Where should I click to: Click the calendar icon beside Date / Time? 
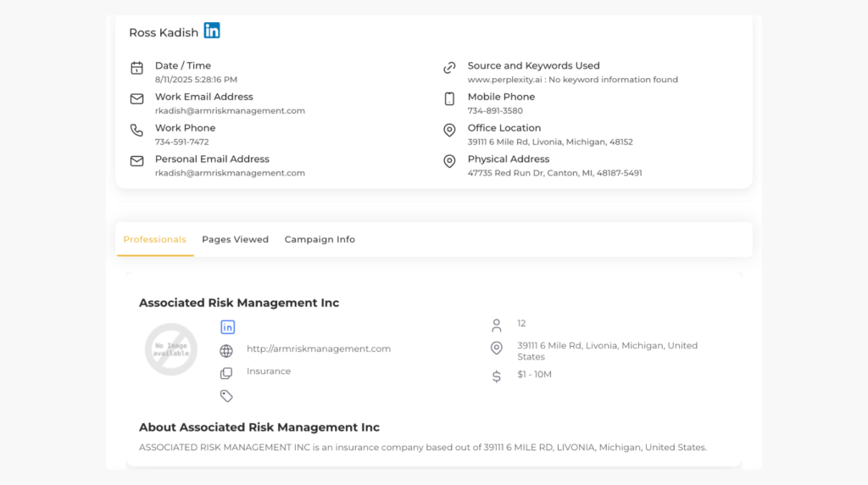(136, 68)
